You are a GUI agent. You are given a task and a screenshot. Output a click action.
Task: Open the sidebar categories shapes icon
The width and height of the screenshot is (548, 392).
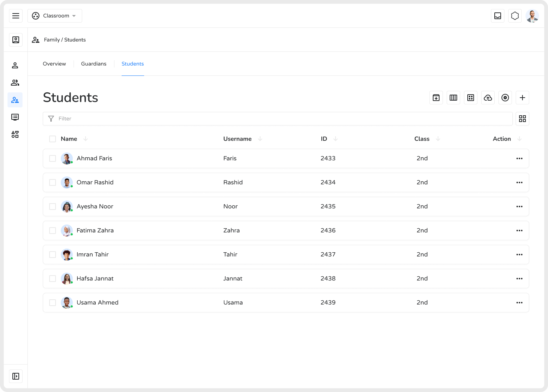[x=15, y=134]
